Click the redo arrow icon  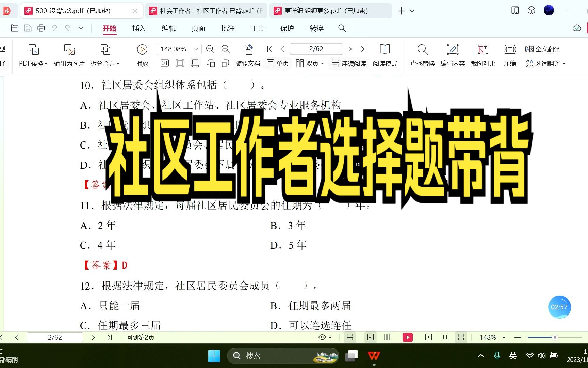tap(68, 28)
